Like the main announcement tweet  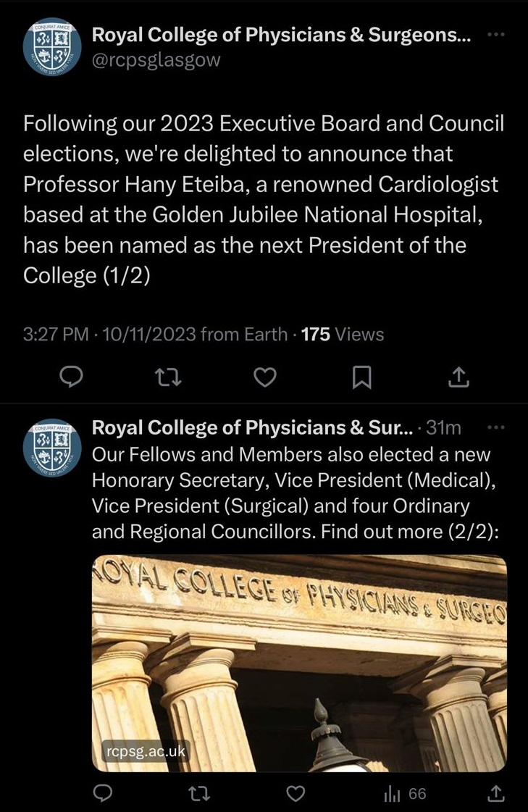267,375
